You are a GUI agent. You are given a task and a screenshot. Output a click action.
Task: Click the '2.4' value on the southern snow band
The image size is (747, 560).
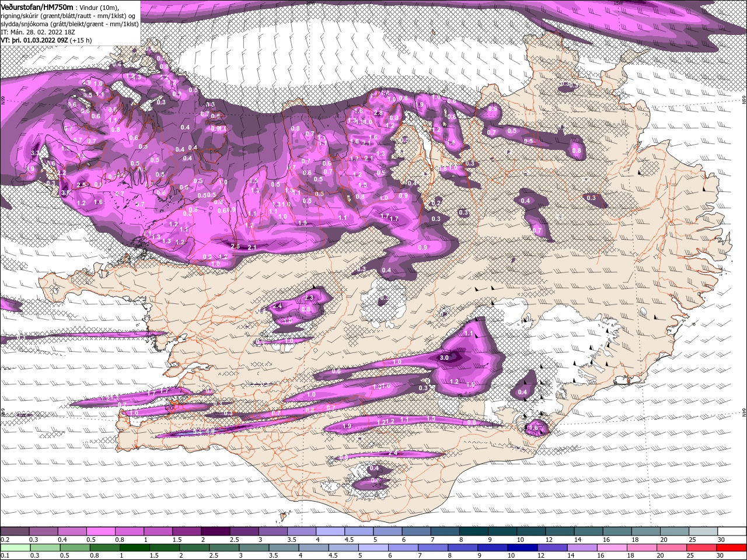(393, 453)
